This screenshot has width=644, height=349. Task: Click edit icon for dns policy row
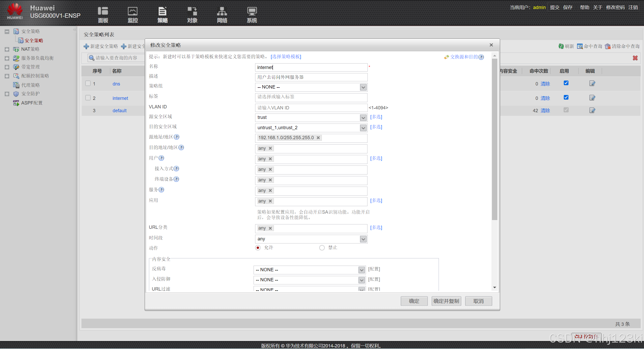click(592, 83)
